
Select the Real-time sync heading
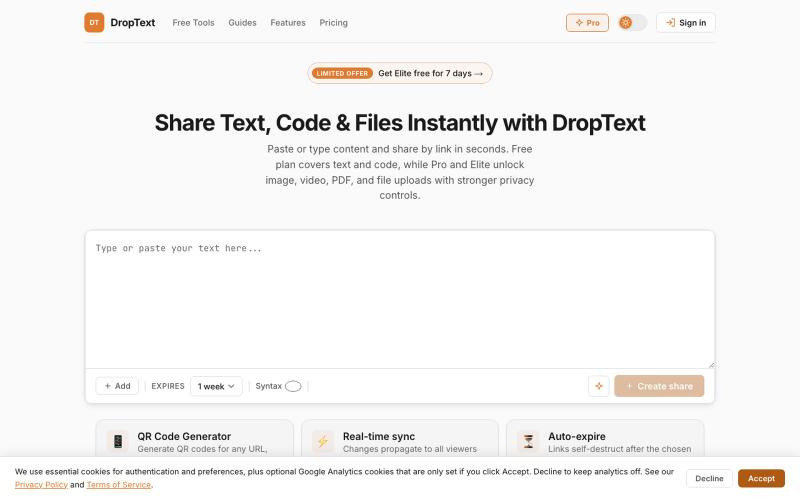(x=379, y=436)
